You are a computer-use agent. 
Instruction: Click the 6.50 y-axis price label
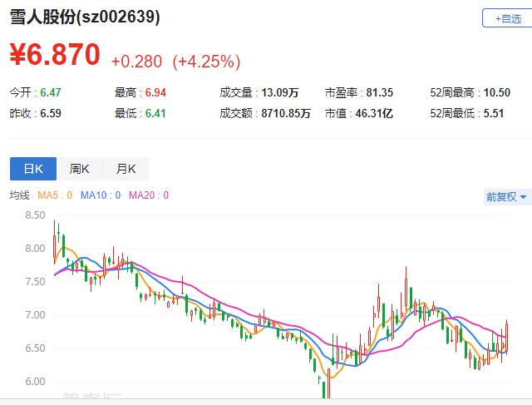35,348
